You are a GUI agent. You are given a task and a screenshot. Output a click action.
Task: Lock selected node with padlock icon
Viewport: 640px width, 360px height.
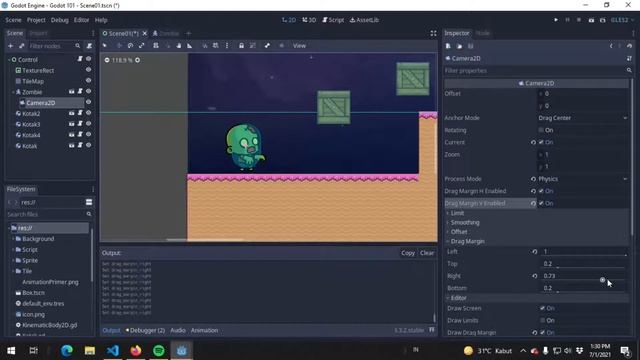[x=241, y=46]
